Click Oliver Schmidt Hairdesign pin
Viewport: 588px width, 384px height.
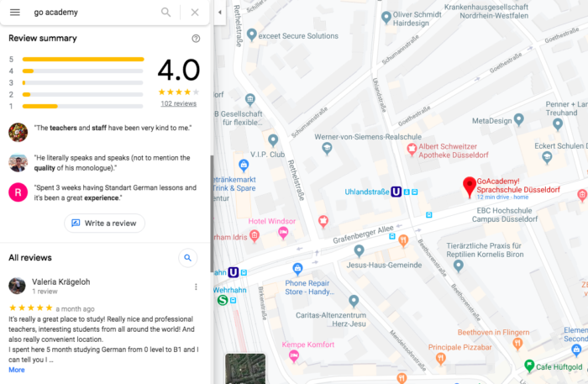pyautogui.click(x=386, y=18)
